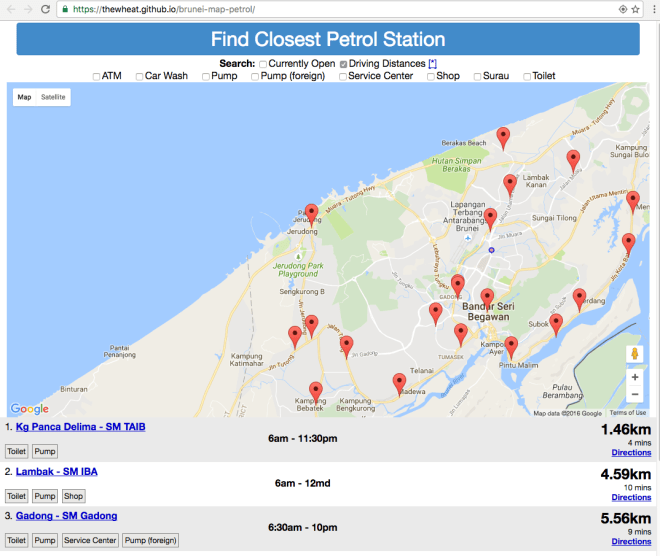Open the [*] footnote link beside Driving Distances
Viewport: 660px width, 556px height.
click(432, 64)
